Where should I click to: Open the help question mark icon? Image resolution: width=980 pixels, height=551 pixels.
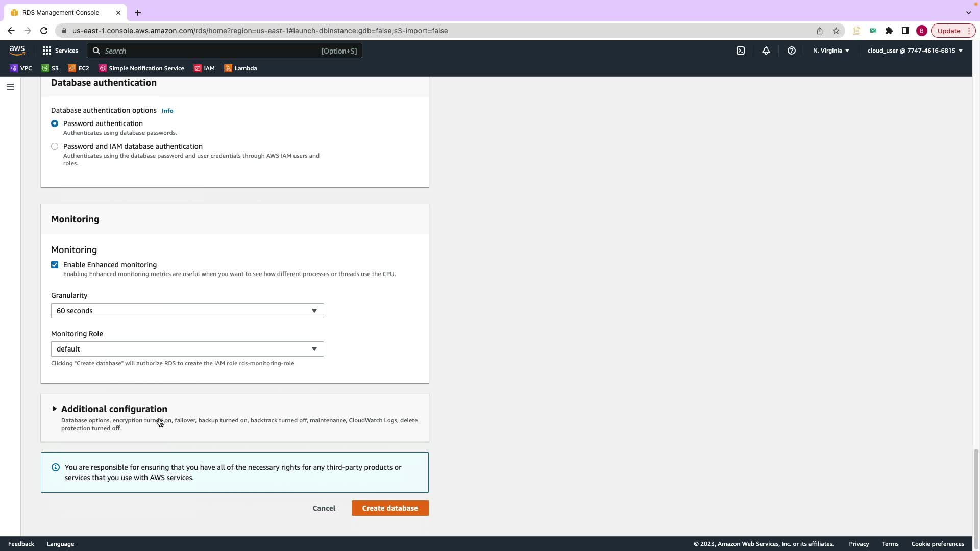pyautogui.click(x=791, y=51)
